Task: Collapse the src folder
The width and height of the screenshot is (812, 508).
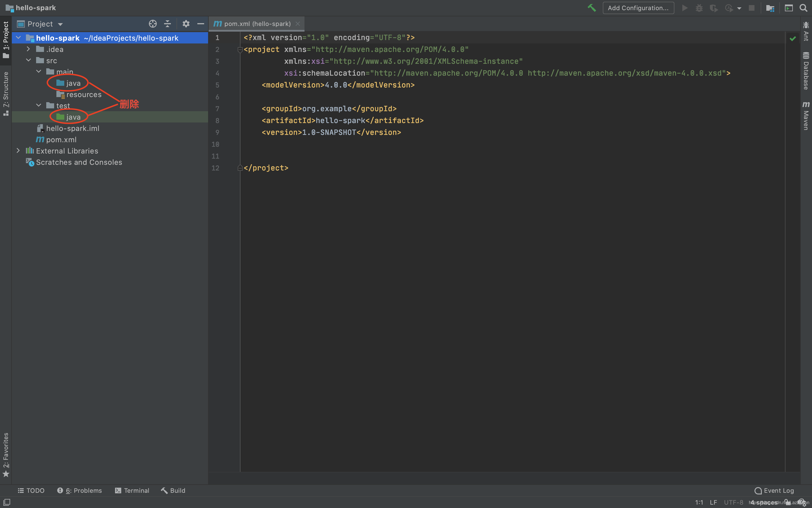Action: (28, 60)
